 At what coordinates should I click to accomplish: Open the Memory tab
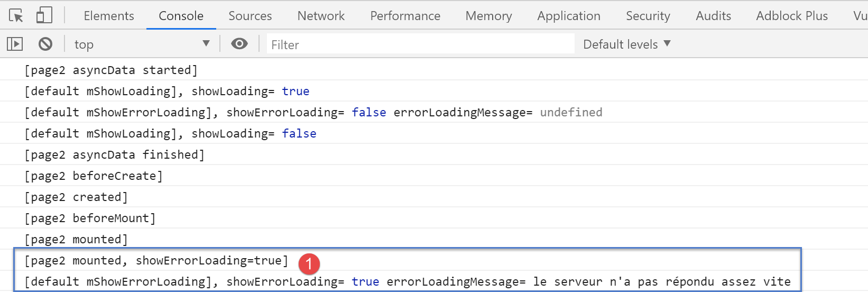(x=488, y=16)
